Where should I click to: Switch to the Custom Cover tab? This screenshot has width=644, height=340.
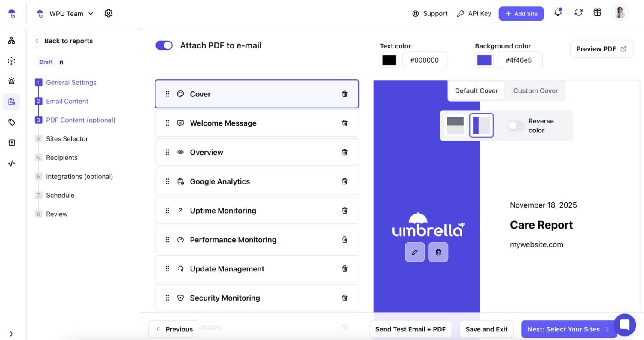(535, 91)
